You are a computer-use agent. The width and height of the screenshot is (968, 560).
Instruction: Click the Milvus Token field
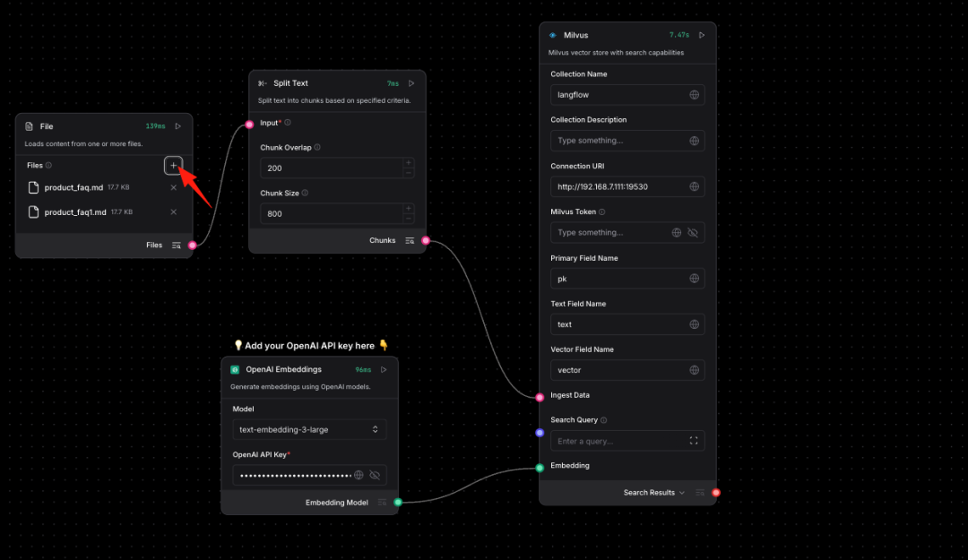pyautogui.click(x=627, y=233)
